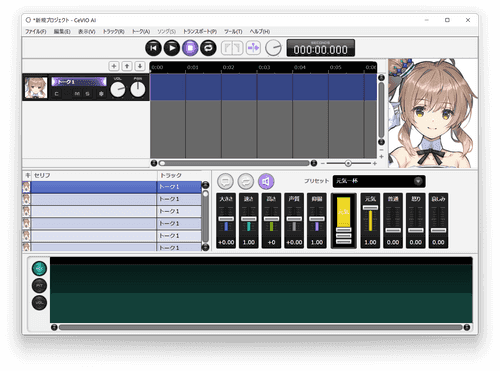The width and height of the screenshot is (500, 371).
Task: Open the ファイル(F) menu
Action: click(36, 31)
